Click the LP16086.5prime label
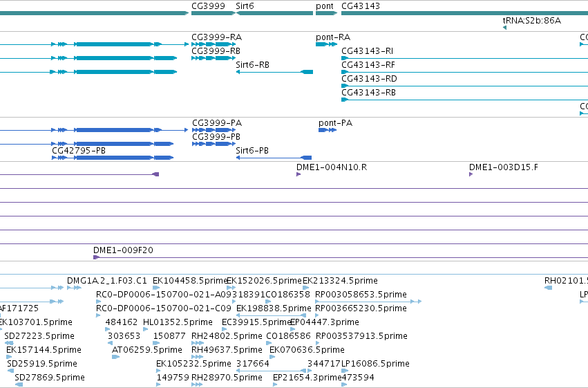This screenshot has height=388, width=588. 375,364
